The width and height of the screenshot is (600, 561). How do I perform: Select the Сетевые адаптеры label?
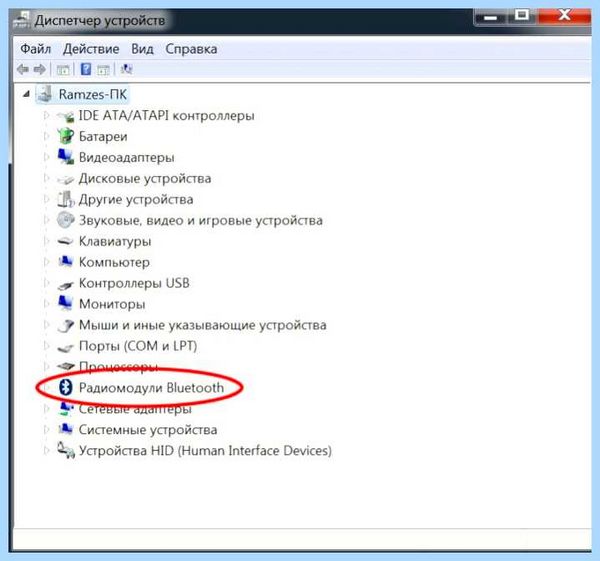(x=135, y=409)
